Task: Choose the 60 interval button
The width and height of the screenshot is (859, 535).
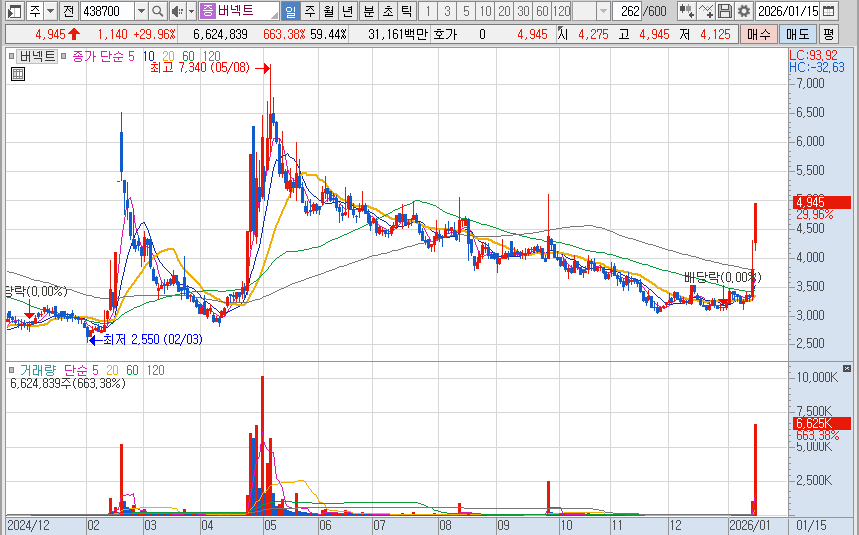Action: point(542,10)
